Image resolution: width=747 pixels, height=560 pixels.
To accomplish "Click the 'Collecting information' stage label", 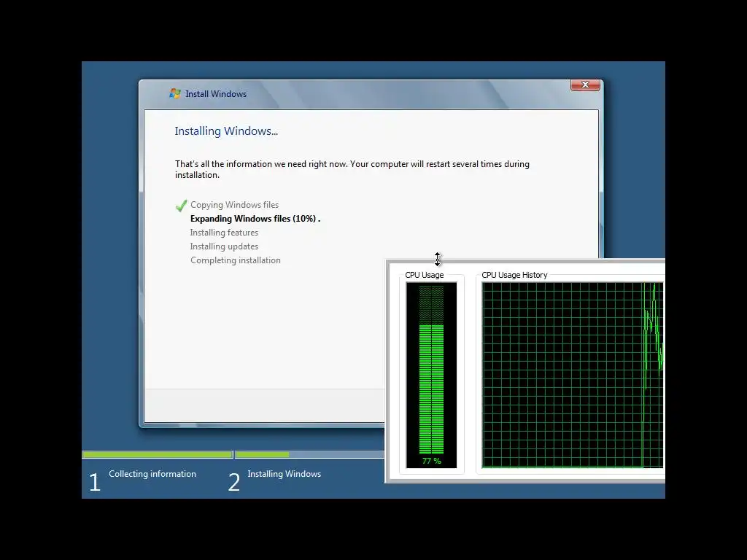I will coord(152,474).
